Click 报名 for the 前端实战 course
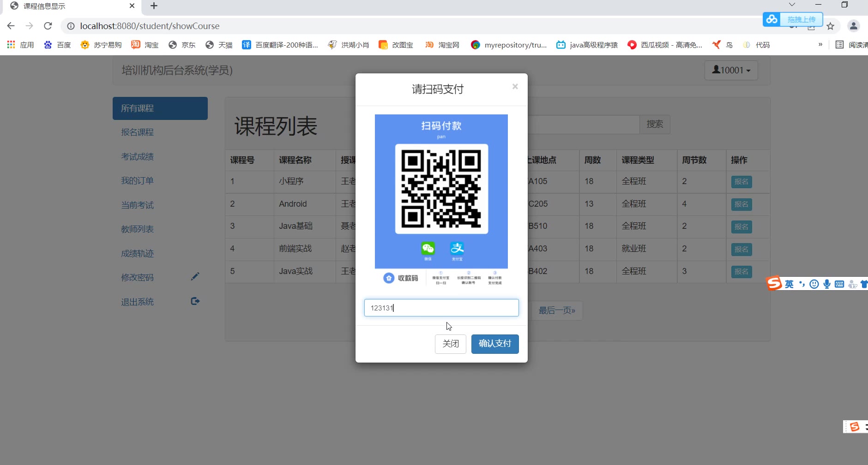868x465 pixels. (x=741, y=250)
